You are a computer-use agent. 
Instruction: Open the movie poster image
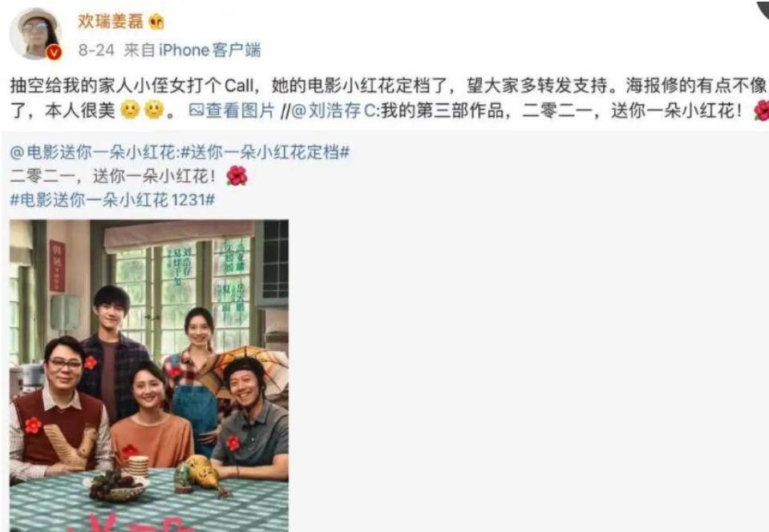click(x=149, y=376)
